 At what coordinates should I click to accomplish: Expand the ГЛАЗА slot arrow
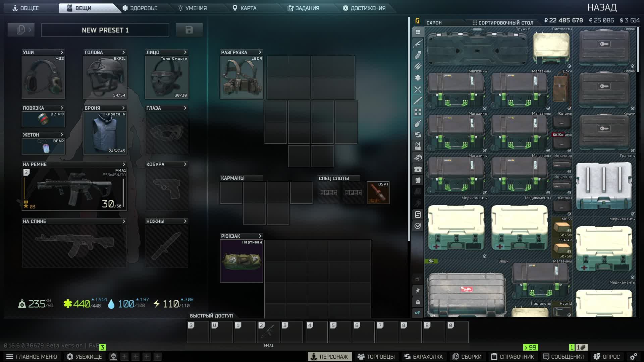pyautogui.click(x=185, y=108)
